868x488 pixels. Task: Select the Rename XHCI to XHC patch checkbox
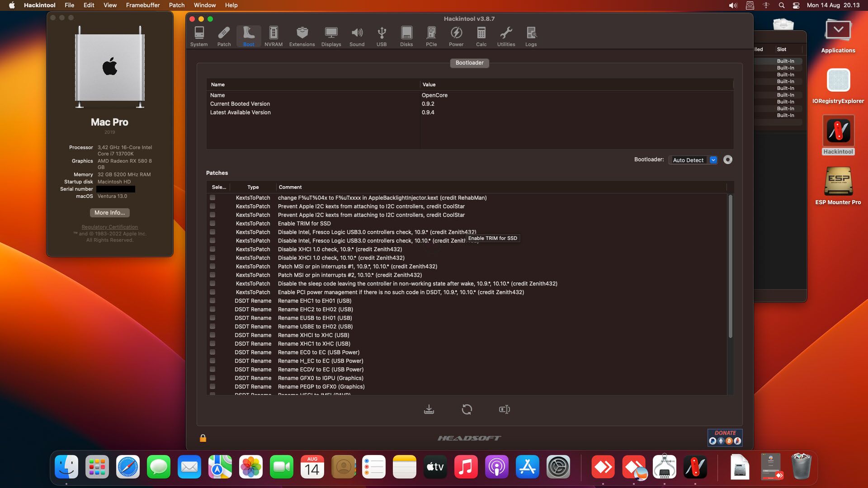pyautogui.click(x=212, y=335)
